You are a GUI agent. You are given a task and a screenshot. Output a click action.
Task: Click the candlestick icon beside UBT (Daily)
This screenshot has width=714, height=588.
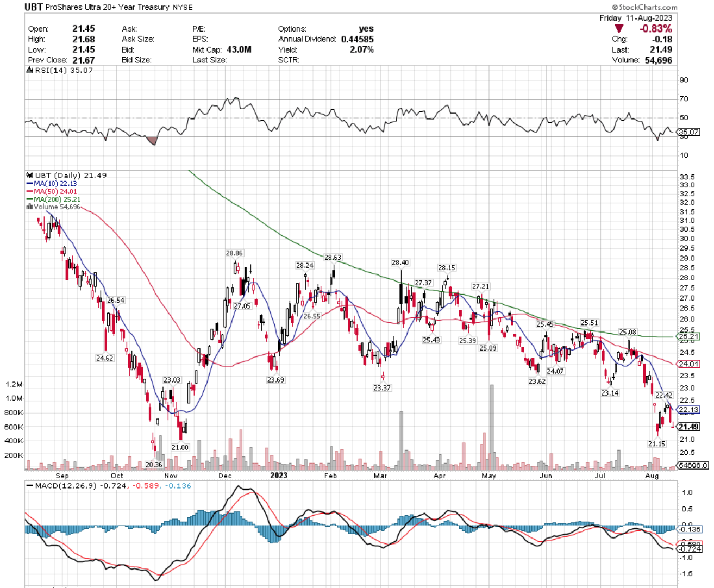pos(30,176)
